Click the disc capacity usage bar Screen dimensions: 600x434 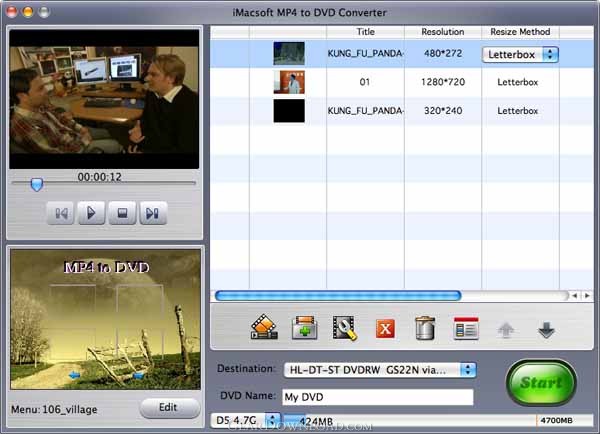pyautogui.click(x=437, y=420)
